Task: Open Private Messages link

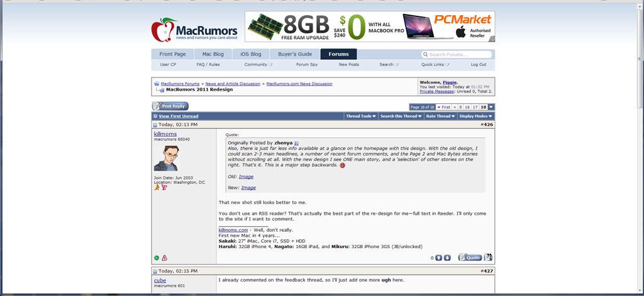Action: click(x=436, y=91)
